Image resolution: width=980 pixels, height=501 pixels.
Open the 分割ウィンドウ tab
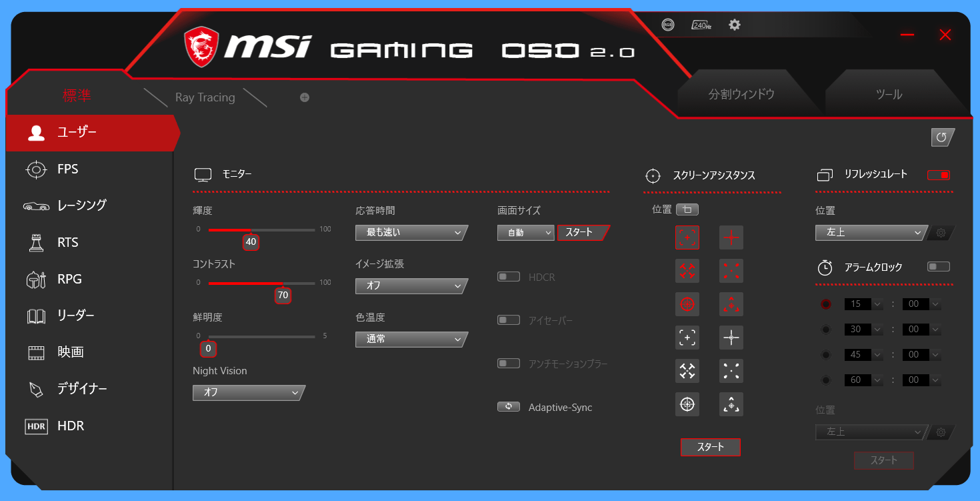(x=741, y=94)
